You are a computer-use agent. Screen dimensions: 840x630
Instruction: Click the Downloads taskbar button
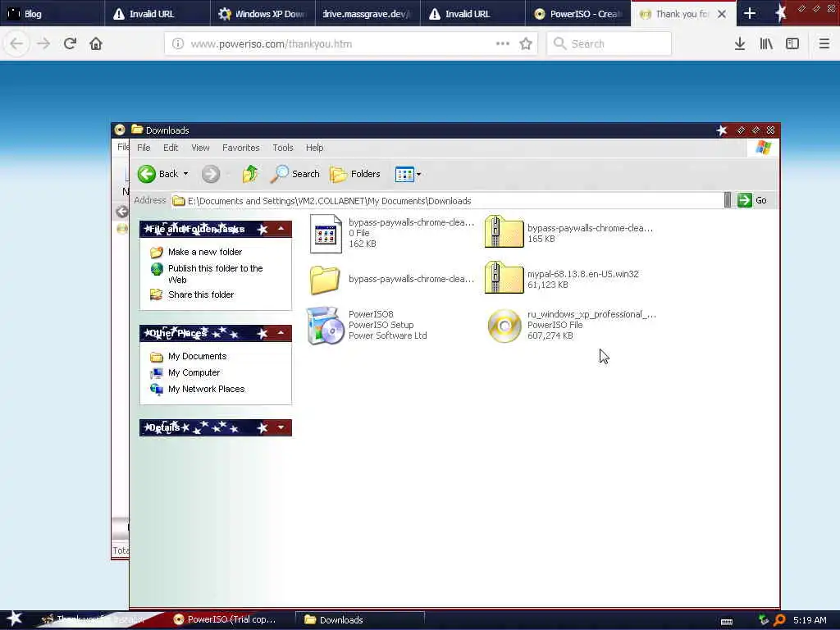359,620
